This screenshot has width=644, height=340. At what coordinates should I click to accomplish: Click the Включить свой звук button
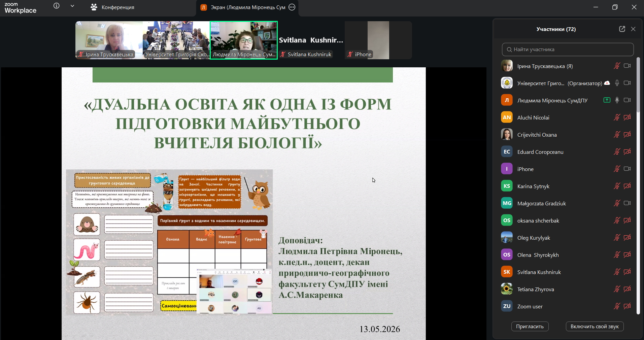click(x=595, y=326)
